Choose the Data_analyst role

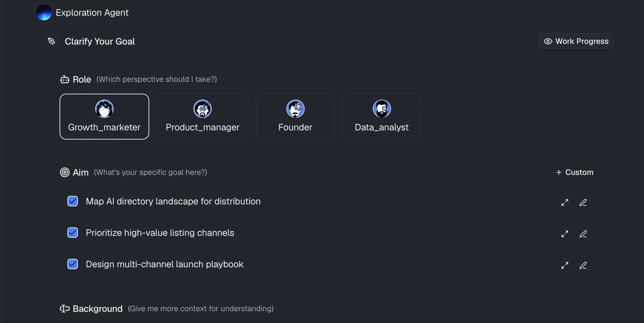pyautogui.click(x=382, y=117)
